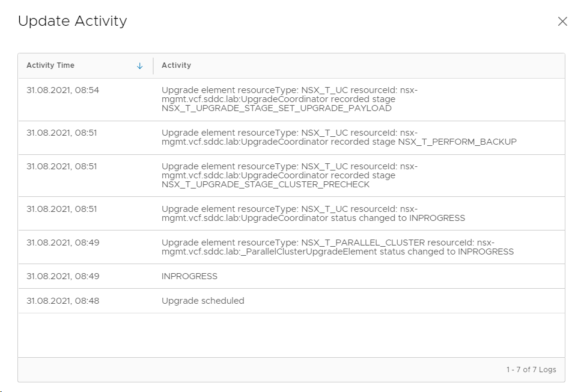Click the timestamp beside the plain INPROGRESS entry
Image resolution: width=578 pixels, height=392 pixels.
(62, 276)
